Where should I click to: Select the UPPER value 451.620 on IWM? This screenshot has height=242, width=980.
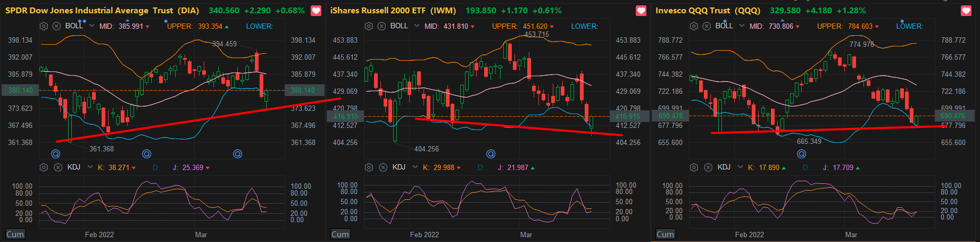(x=535, y=26)
